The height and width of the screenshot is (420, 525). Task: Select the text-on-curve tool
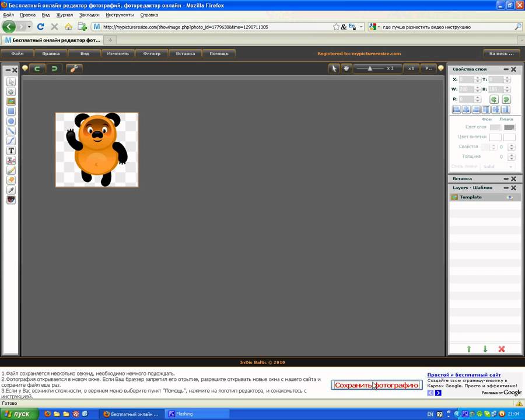(x=11, y=160)
